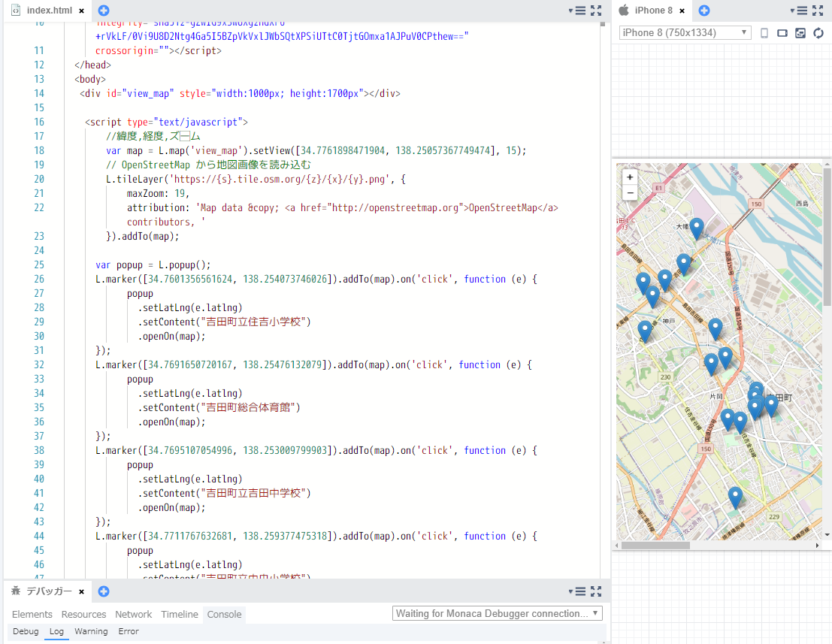Viewport: 832px width, 644px height.
Task: Click preview scrollbar right arrow
Action: pos(817,546)
